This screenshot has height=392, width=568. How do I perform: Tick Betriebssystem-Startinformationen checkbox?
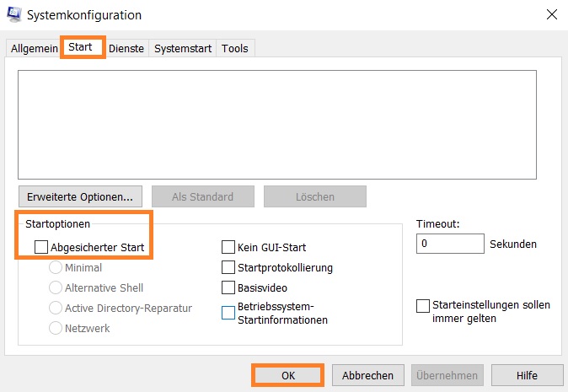[228, 313]
